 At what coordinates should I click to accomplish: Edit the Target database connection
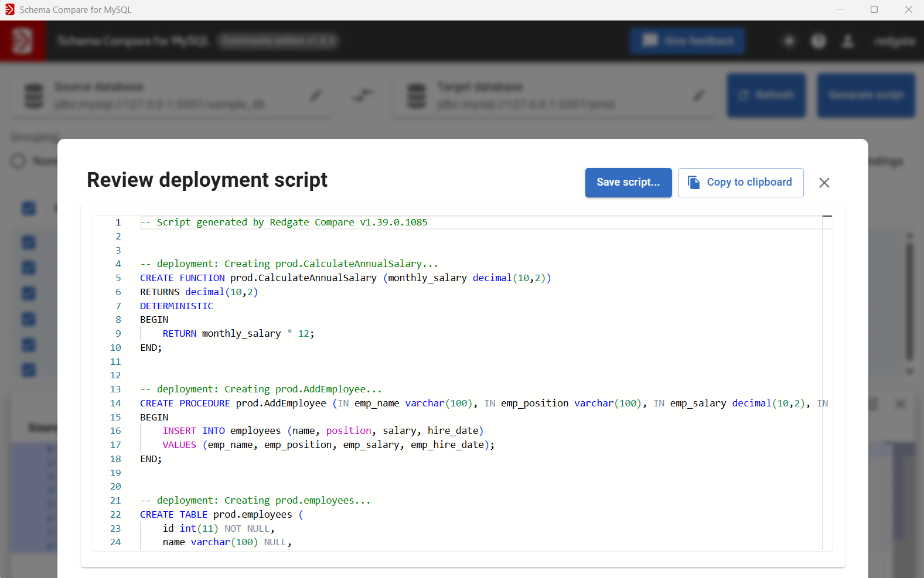(698, 95)
